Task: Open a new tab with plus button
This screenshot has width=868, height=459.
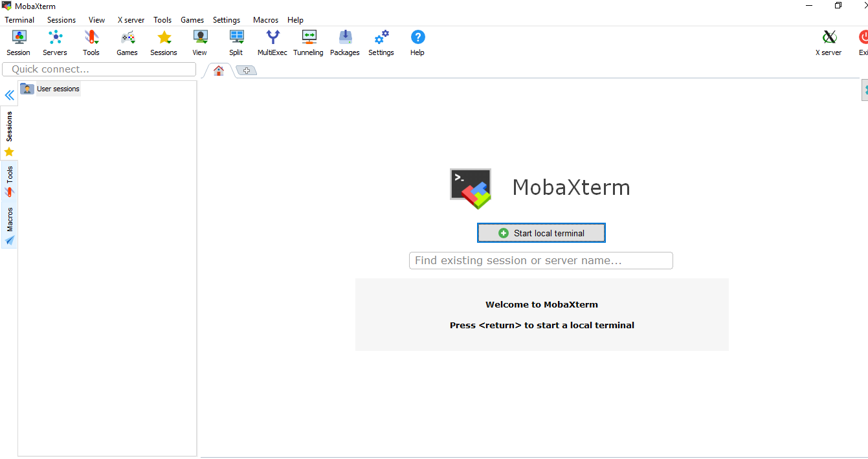Action: [247, 71]
